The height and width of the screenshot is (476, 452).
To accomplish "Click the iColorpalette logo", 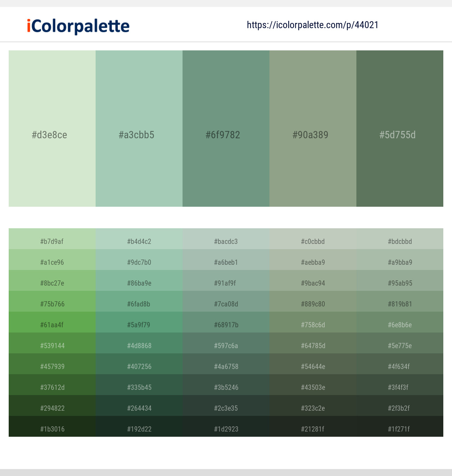I will click(x=76, y=25).
